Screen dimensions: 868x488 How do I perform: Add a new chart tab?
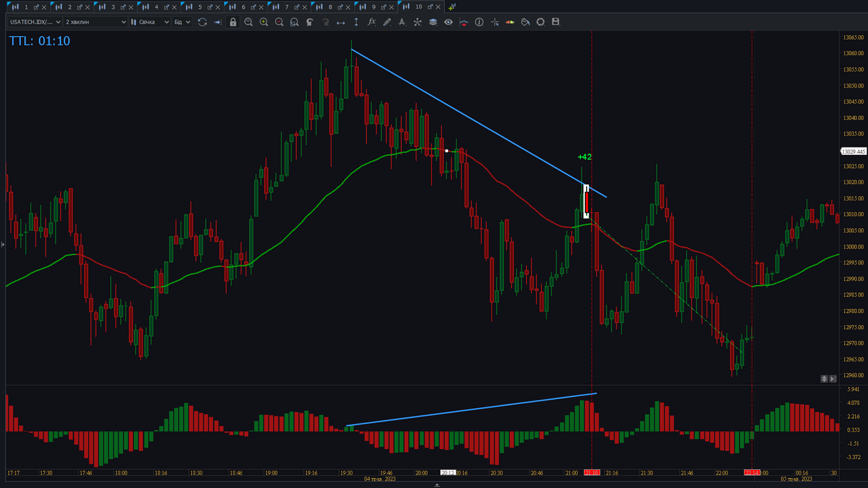point(451,7)
